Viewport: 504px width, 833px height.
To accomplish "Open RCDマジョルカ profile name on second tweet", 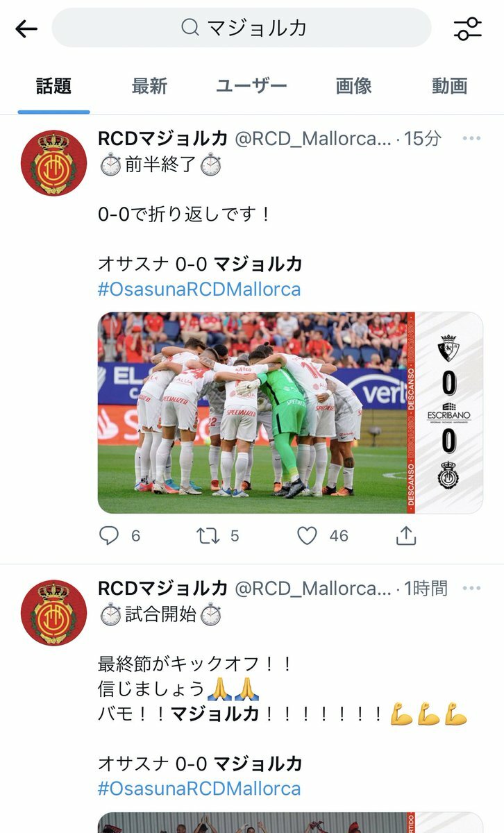I will click(162, 589).
